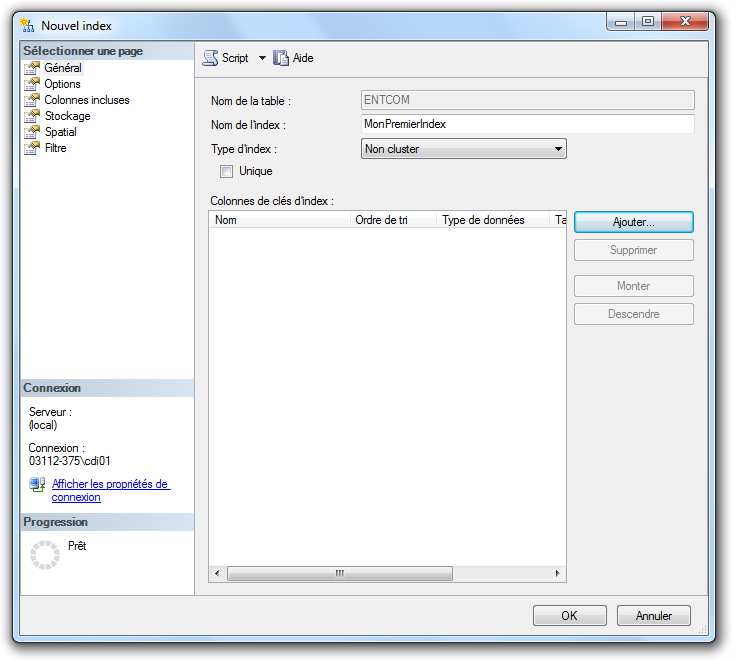Click the Script toolbar icon
The height and width of the screenshot is (661, 737).
[x=210, y=58]
